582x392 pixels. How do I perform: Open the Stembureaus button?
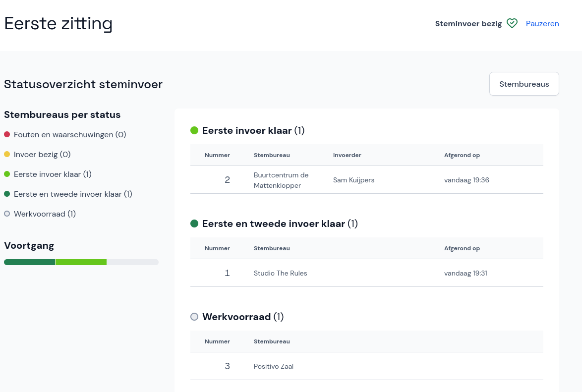(x=524, y=84)
